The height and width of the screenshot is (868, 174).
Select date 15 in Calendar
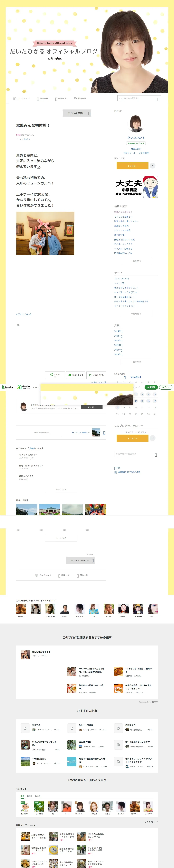[x=142, y=401]
